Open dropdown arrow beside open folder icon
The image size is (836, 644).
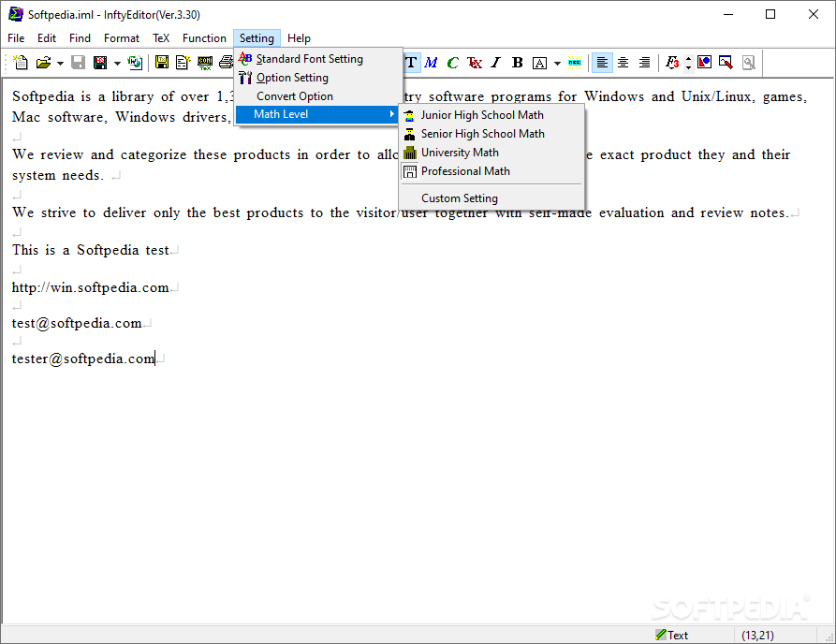[x=60, y=63]
